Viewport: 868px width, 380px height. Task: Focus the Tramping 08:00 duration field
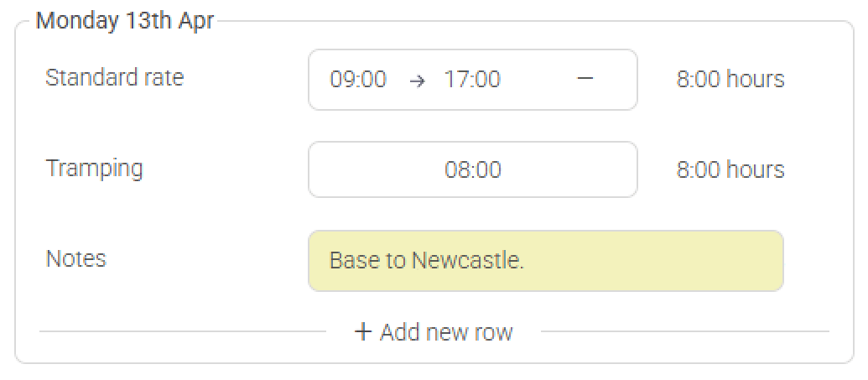(x=473, y=170)
